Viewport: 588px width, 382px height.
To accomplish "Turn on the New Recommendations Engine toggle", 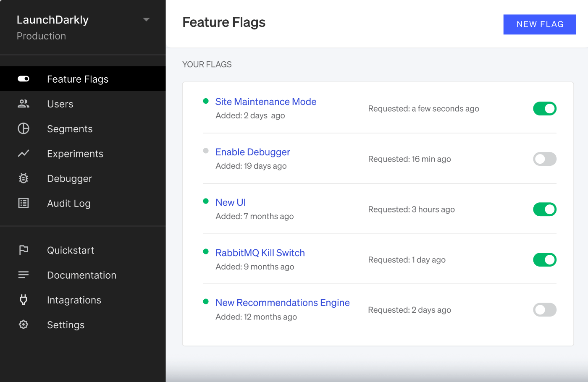I will tap(545, 310).
